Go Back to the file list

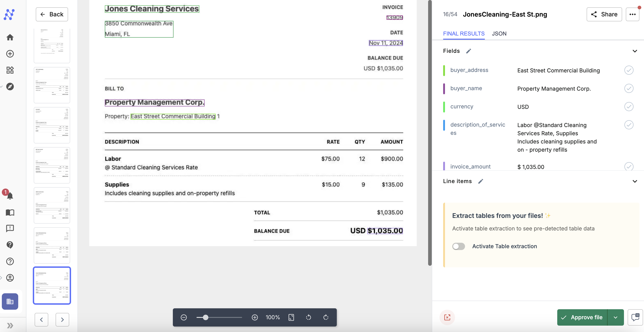pyautogui.click(x=52, y=14)
